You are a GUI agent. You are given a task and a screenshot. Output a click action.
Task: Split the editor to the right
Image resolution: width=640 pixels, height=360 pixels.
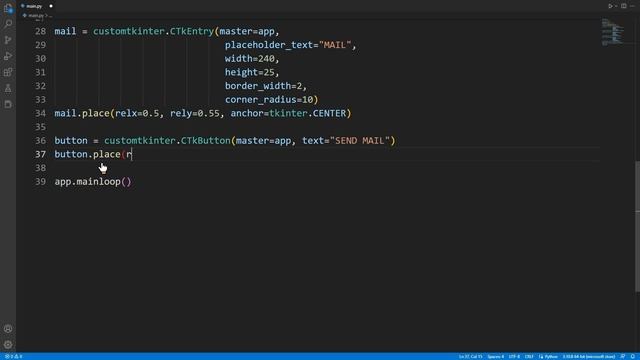(x=624, y=6)
